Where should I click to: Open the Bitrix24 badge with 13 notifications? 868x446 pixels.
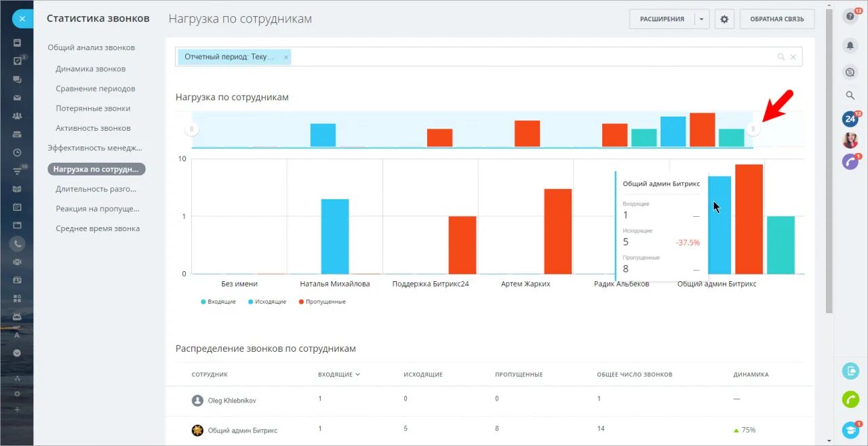tap(850, 119)
